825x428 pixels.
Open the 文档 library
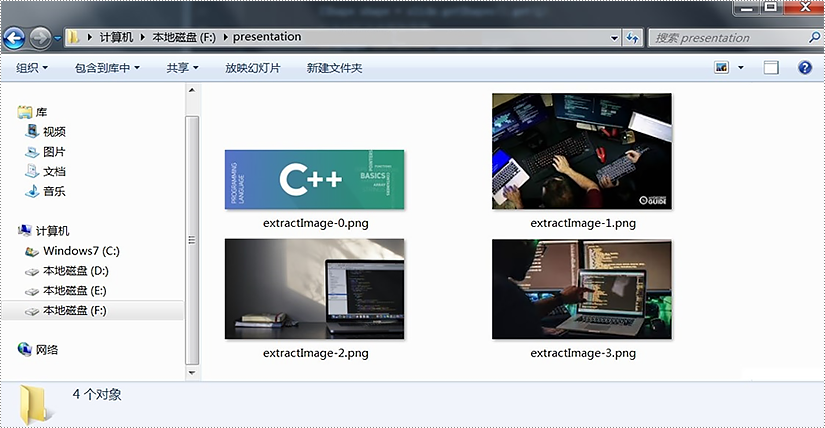[54, 172]
